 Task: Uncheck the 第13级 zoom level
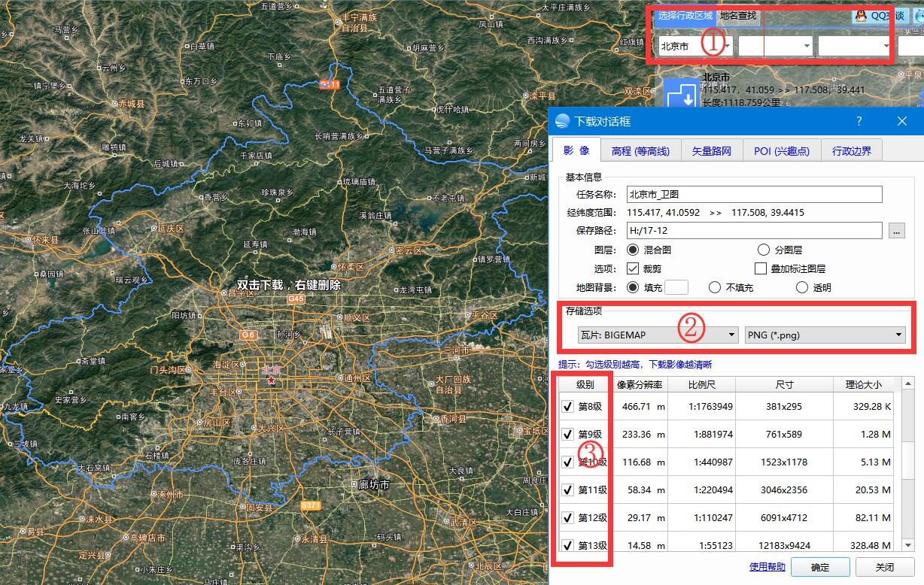coord(569,544)
